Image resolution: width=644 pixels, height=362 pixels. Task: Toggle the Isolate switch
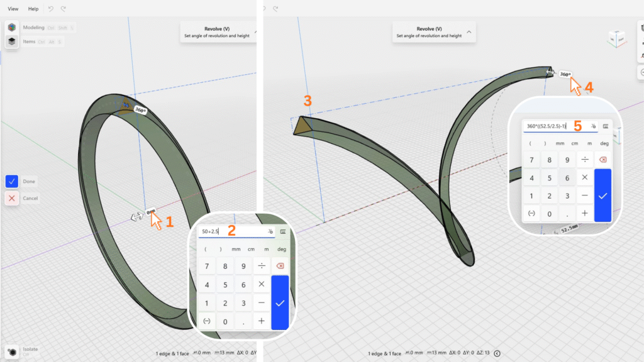(11, 351)
